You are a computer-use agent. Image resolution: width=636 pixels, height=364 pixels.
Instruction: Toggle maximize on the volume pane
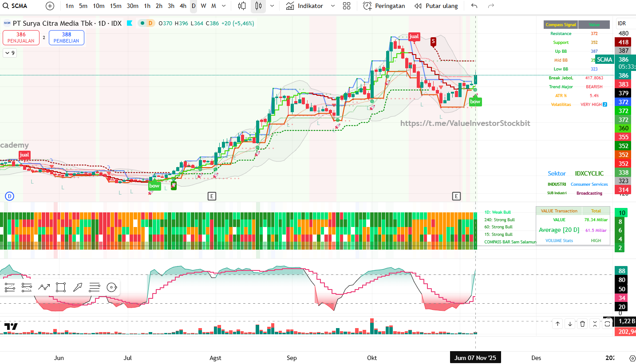pyautogui.click(x=608, y=324)
